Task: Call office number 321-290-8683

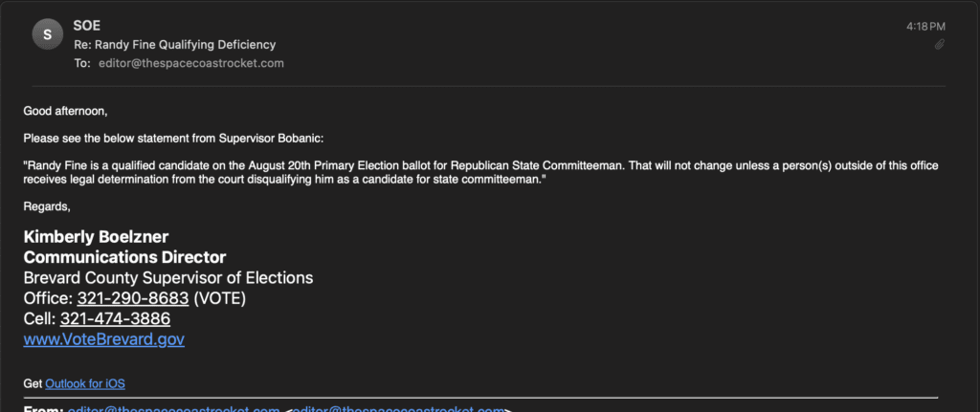Action: pos(133,298)
